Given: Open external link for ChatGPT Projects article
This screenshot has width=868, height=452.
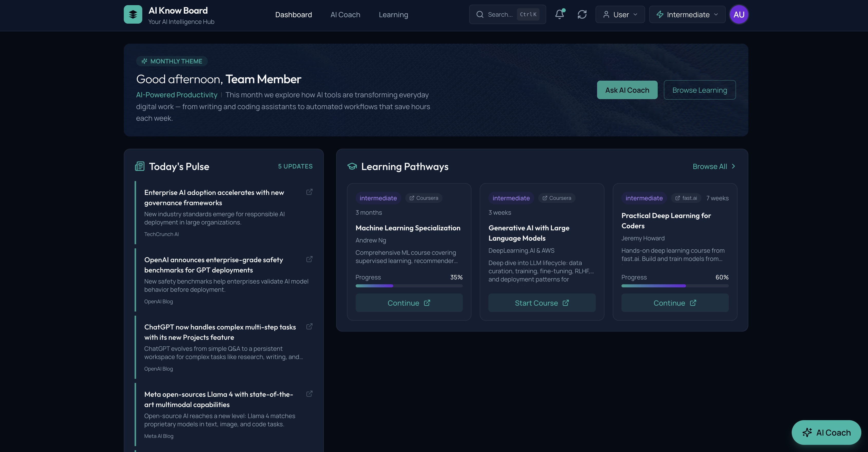Looking at the screenshot, I should tap(309, 326).
